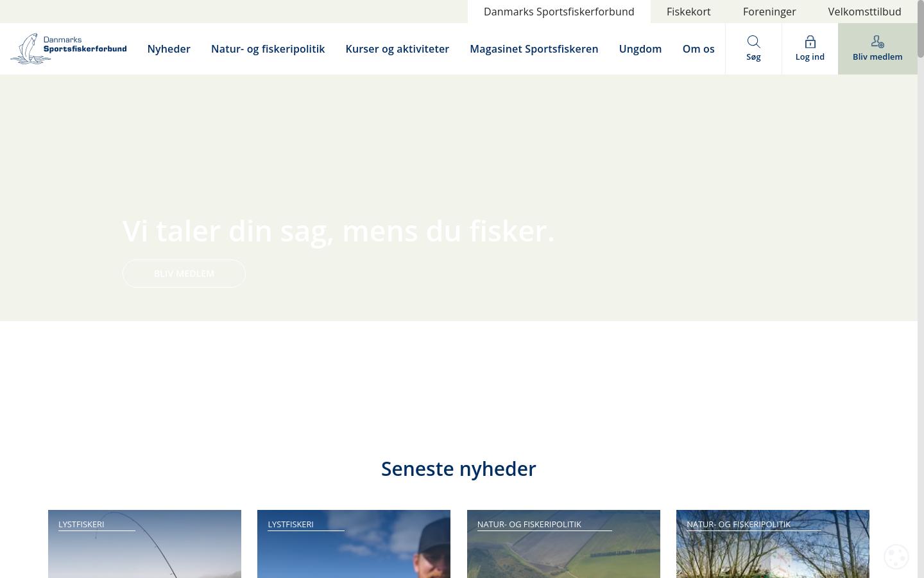Click the Bliv medlem person icon
Screen dimensions: 924x578
(877, 42)
